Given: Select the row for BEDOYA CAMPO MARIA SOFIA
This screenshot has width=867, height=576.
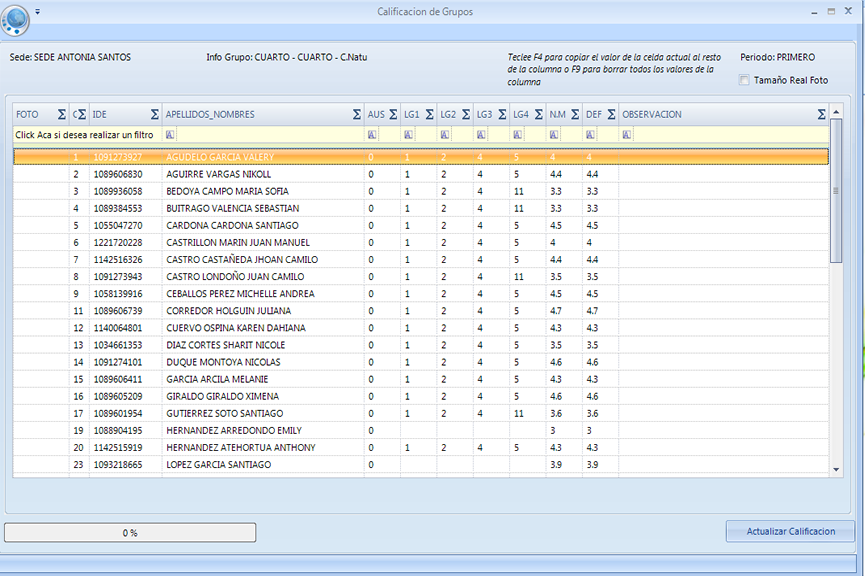Looking at the screenshot, I should point(227,191).
